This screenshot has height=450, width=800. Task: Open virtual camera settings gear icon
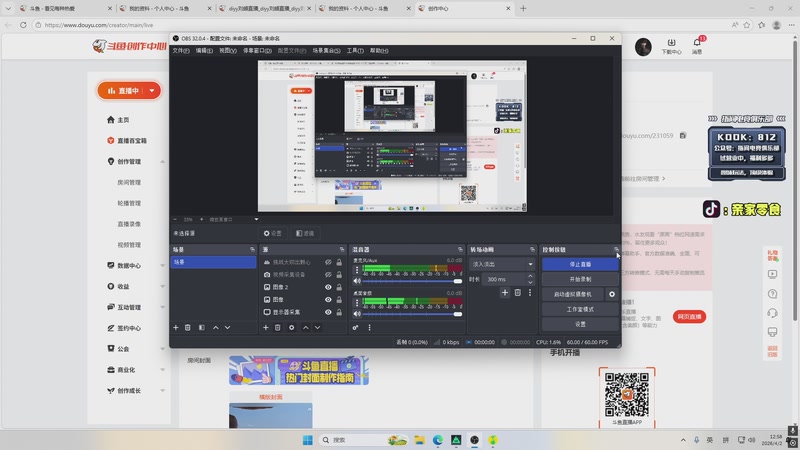(612, 294)
